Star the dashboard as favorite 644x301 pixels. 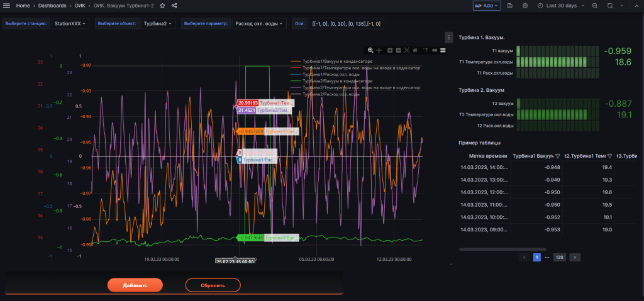[163, 5]
